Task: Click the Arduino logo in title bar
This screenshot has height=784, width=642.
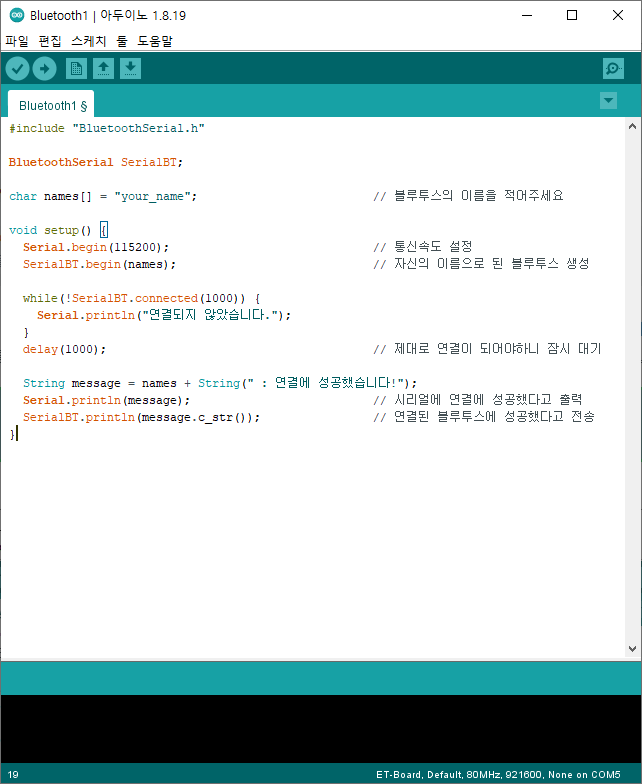Action: point(16,16)
